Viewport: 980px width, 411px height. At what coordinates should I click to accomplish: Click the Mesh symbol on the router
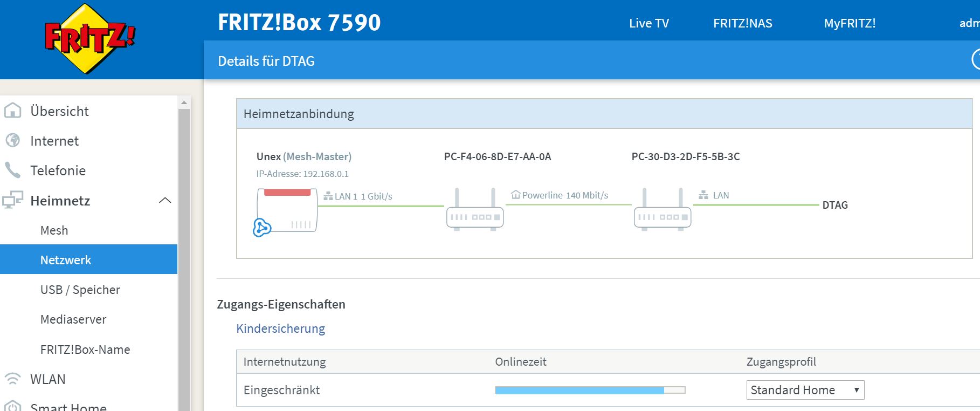pyautogui.click(x=261, y=228)
